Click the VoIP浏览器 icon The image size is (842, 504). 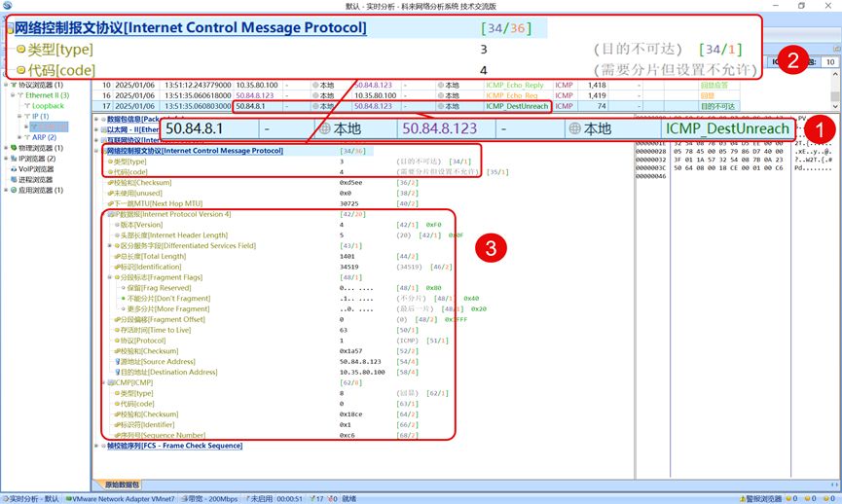[x=14, y=169]
